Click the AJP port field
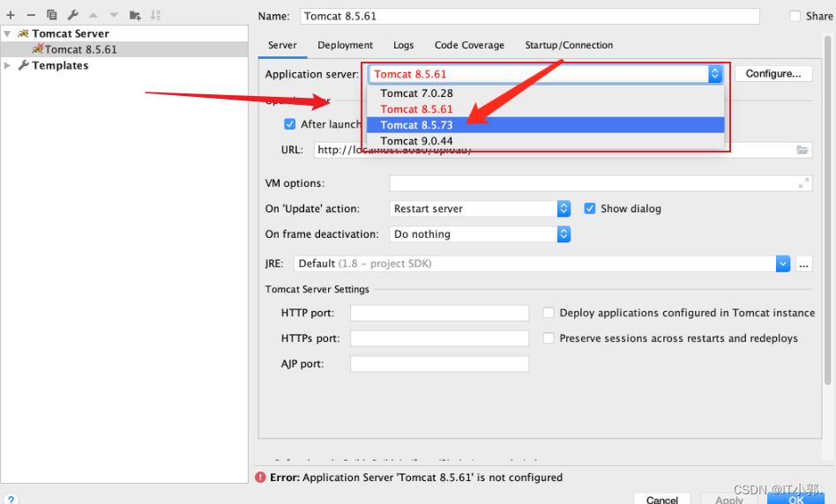The height and width of the screenshot is (504, 836). pyautogui.click(x=439, y=364)
